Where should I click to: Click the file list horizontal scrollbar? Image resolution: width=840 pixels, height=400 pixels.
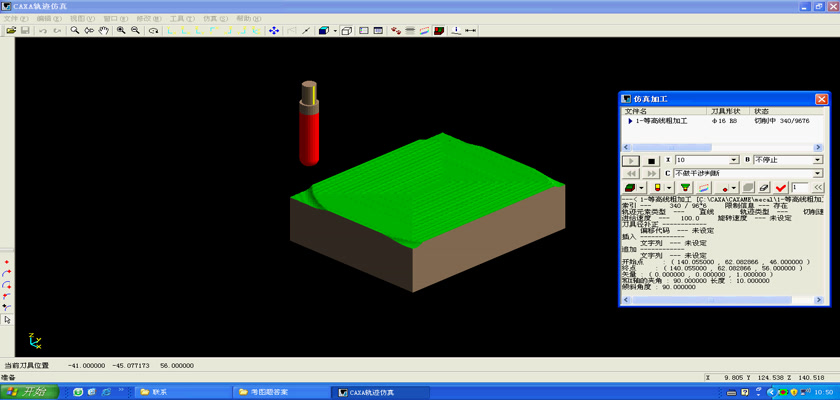coord(722,147)
